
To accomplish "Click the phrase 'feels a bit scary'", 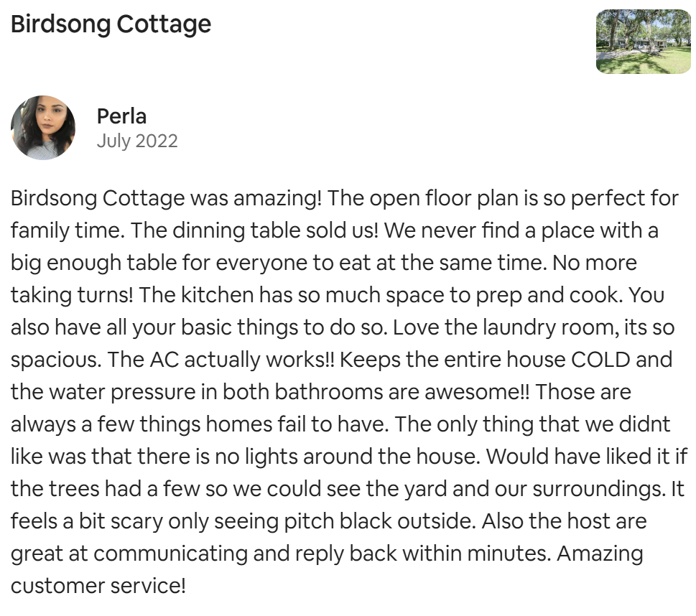I will (87, 521).
